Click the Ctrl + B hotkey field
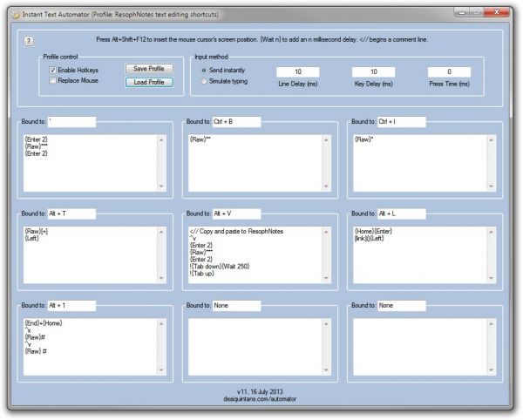Screen dimensions: 523x420 pos(236,122)
